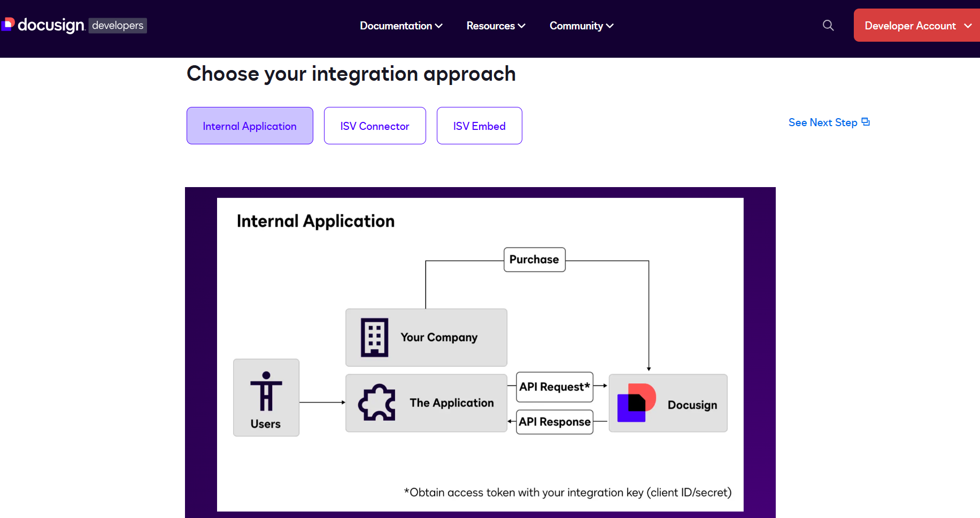Click the puzzle piece application icon

377,403
